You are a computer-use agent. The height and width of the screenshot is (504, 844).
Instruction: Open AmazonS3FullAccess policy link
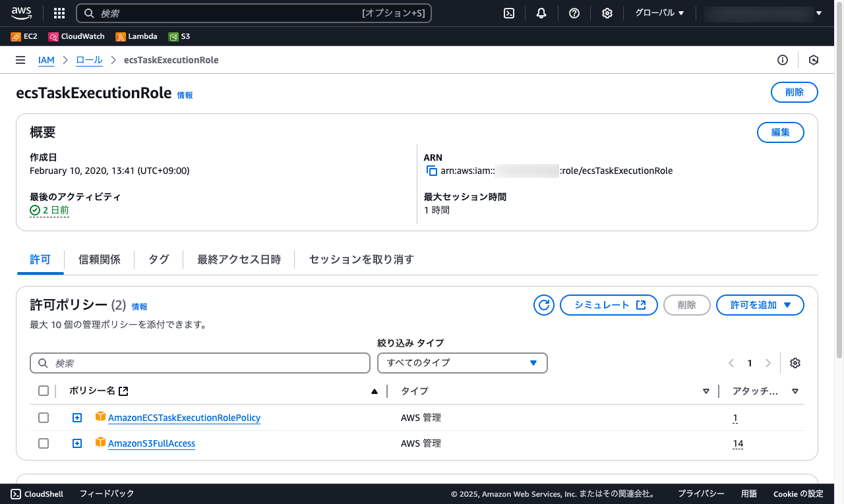click(x=152, y=443)
